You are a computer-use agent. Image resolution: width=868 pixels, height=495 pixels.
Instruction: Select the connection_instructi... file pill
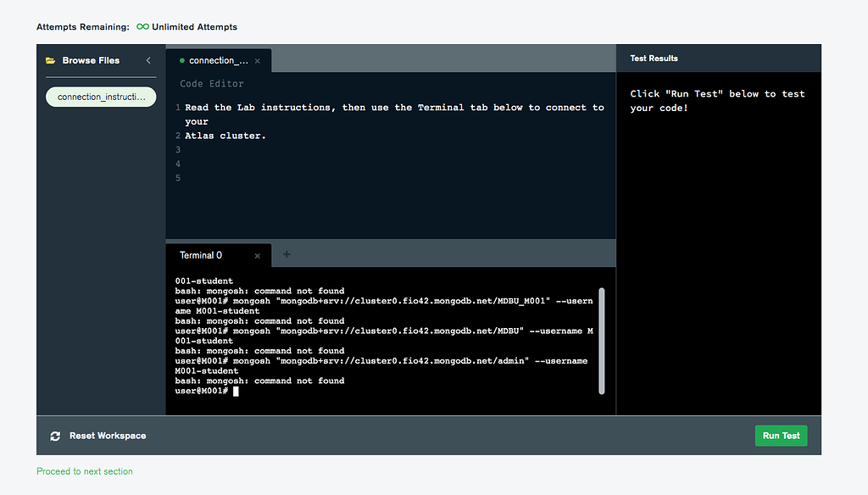click(100, 96)
